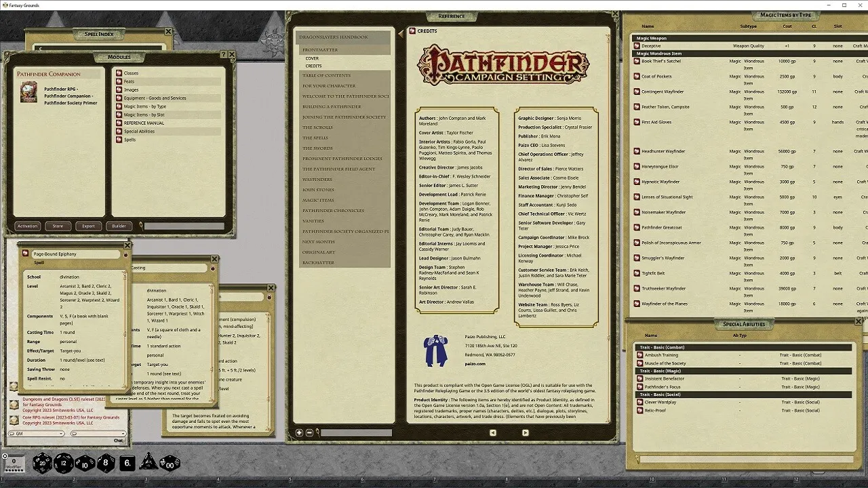Click the Modules window search field
Screen dimensions: 868x488
tap(184, 226)
